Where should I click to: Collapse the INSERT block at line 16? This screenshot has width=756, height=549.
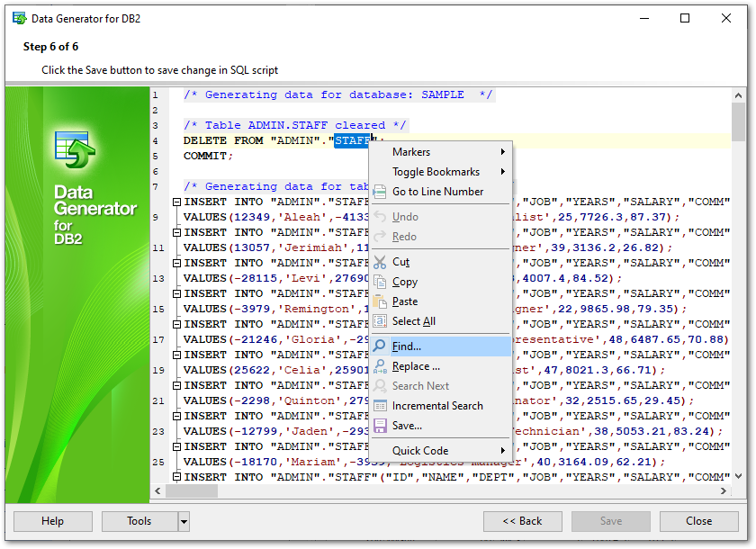point(177,324)
